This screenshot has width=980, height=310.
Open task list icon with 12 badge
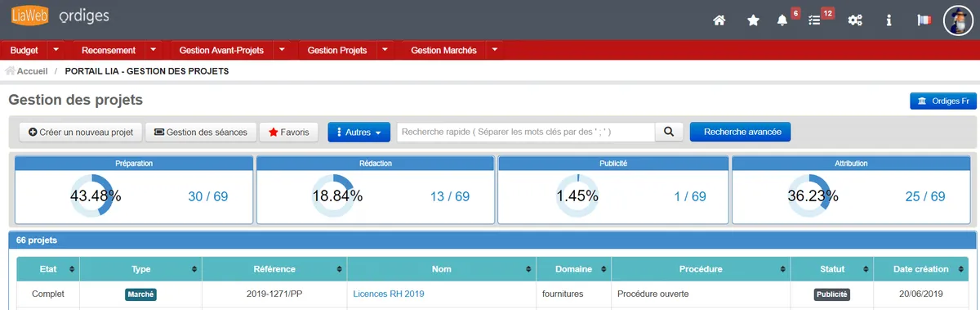pyautogui.click(x=814, y=20)
